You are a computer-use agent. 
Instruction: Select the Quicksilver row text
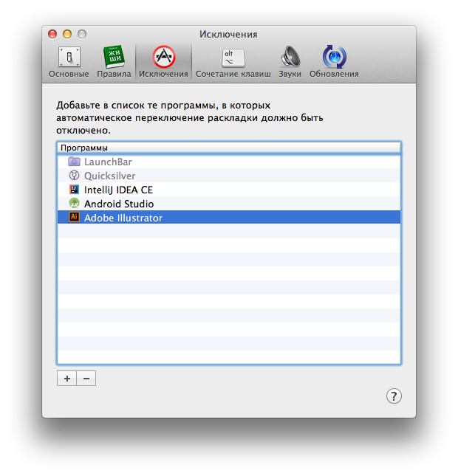(110, 176)
